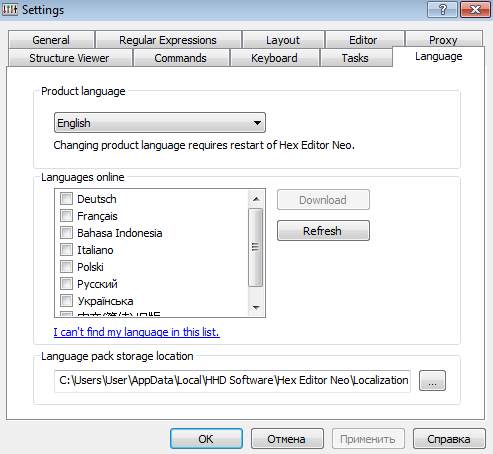Click the browse '...' button

(432, 380)
